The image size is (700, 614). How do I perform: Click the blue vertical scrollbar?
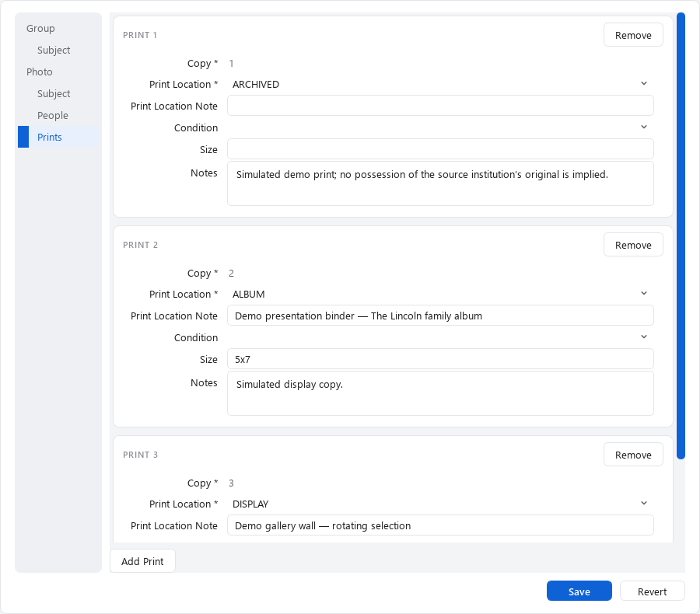681,235
